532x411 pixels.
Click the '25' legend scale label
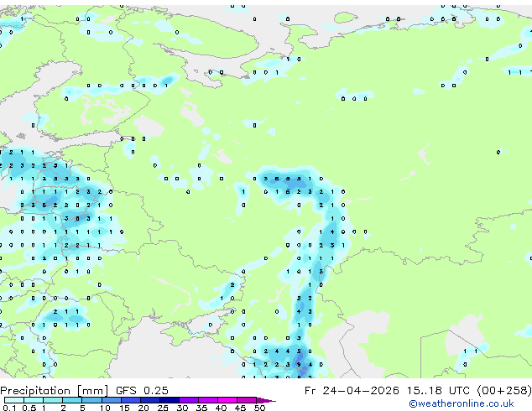pyautogui.click(x=163, y=408)
